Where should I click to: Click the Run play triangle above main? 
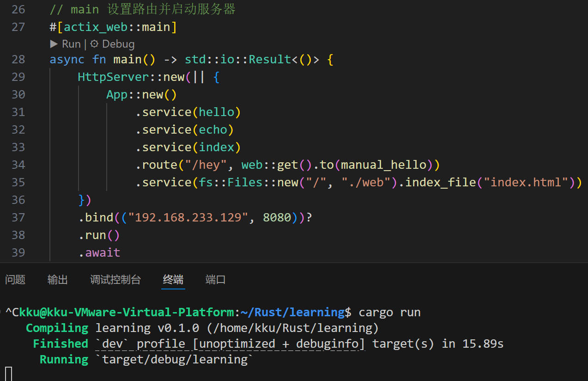(x=55, y=44)
